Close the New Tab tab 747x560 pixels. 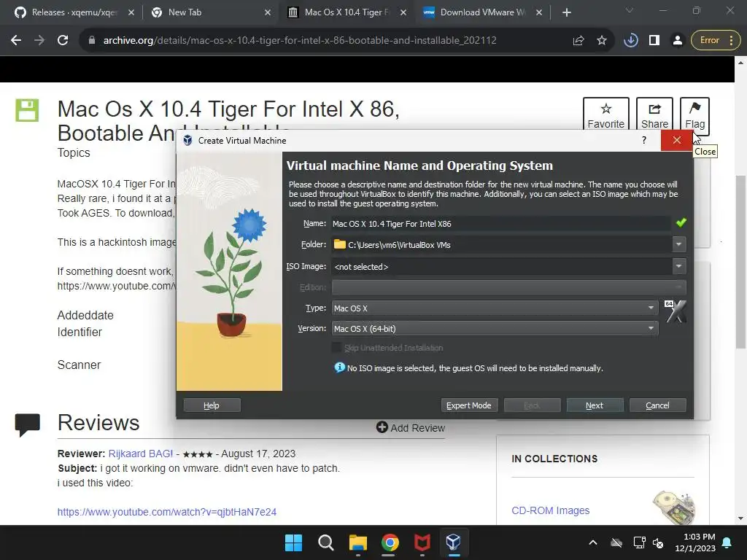[268, 12]
